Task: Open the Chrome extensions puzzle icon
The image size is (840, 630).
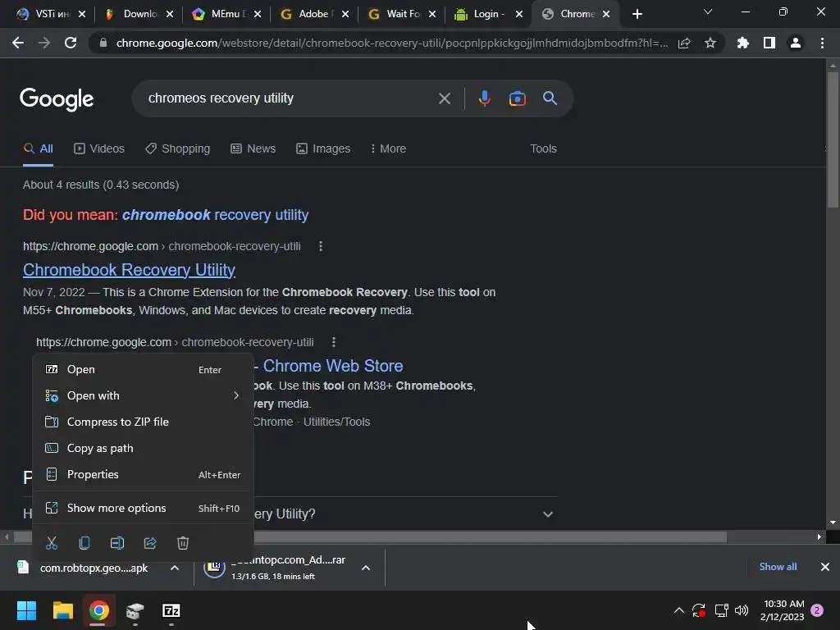Action: pyautogui.click(x=743, y=43)
